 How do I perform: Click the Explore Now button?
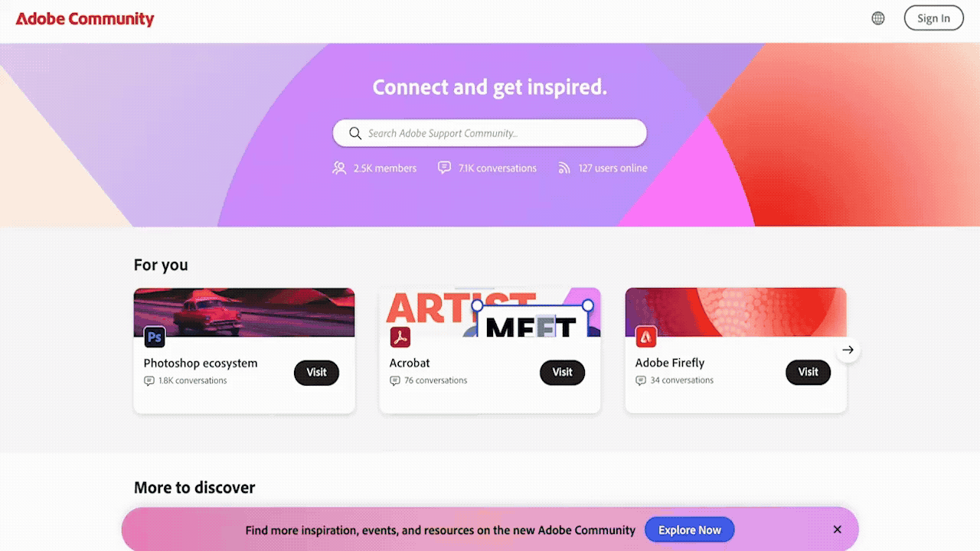pyautogui.click(x=689, y=530)
